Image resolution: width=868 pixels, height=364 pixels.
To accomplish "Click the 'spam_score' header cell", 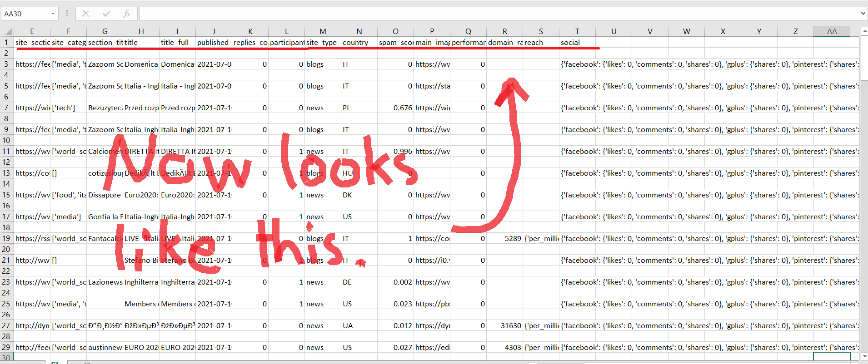I will coord(395,42).
